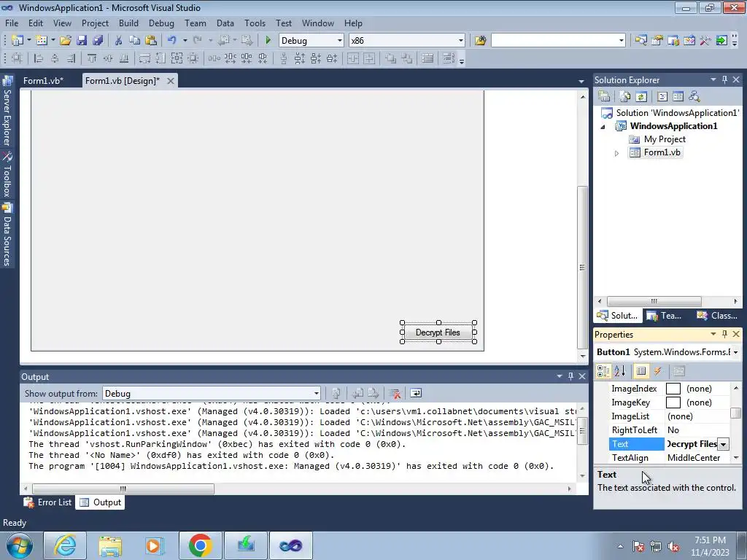The height and width of the screenshot is (560, 747).
Task: Open the Build menu
Action: [128, 23]
